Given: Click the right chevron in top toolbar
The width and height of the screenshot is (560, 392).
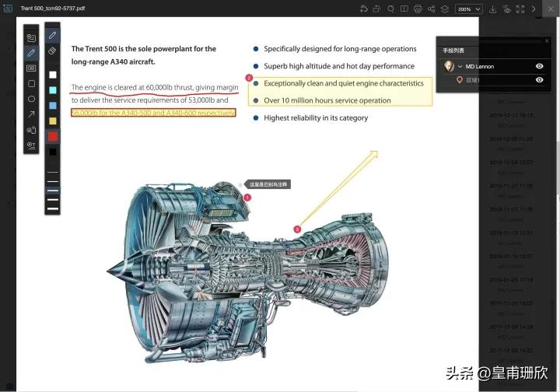Looking at the screenshot, I should pyautogui.click(x=534, y=9).
